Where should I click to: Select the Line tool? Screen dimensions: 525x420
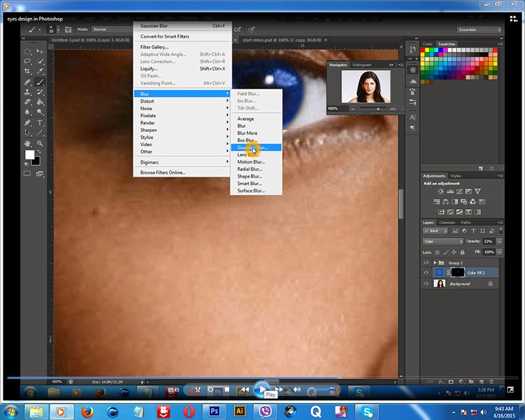point(40,133)
